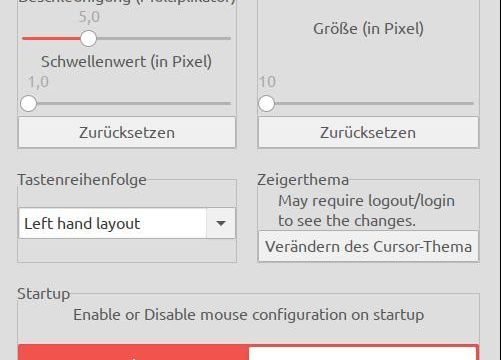This screenshot has width=501, height=360.
Task: Click the red filled part of acceleration slider
Action: (x=51, y=38)
